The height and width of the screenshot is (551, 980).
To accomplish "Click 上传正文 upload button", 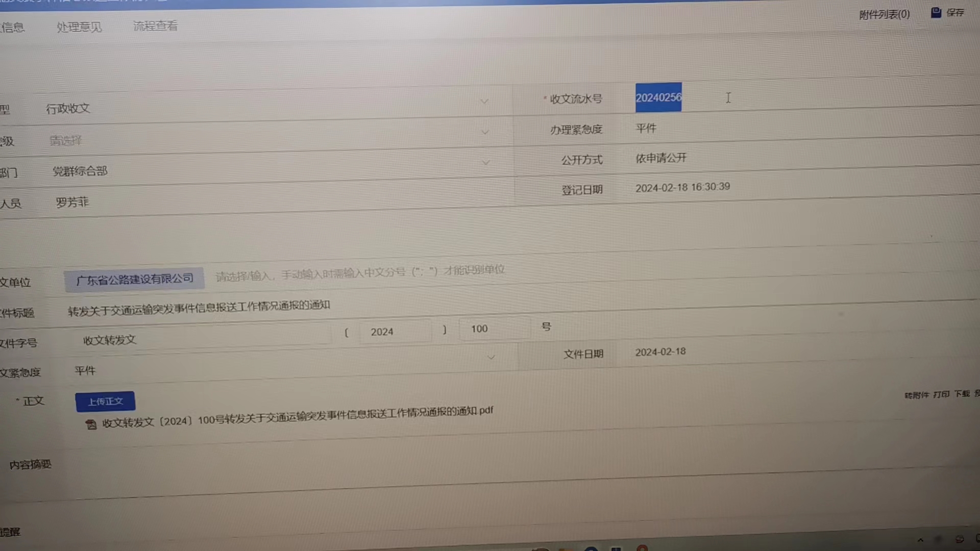I will coord(105,402).
